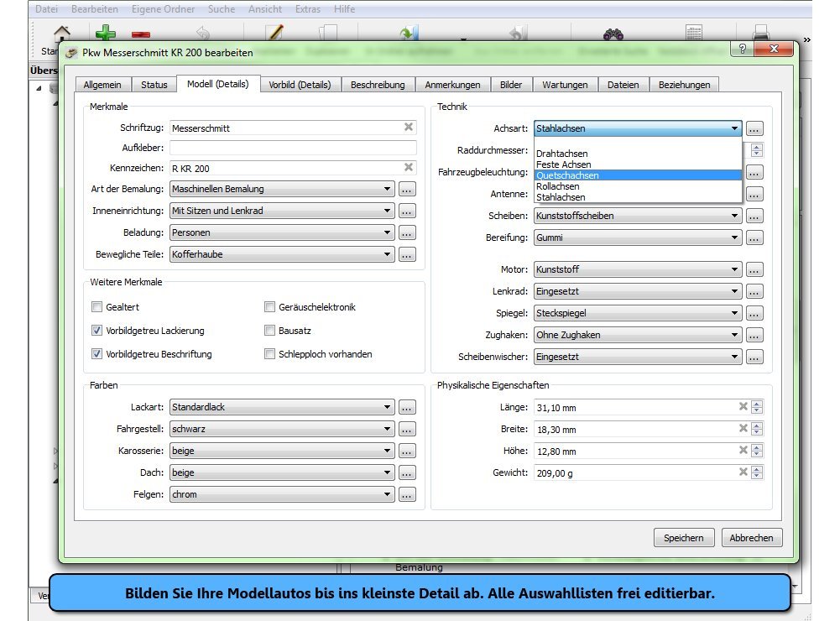840x621 pixels.
Task: Step the Gewicht value spinner
Action: 757,472
